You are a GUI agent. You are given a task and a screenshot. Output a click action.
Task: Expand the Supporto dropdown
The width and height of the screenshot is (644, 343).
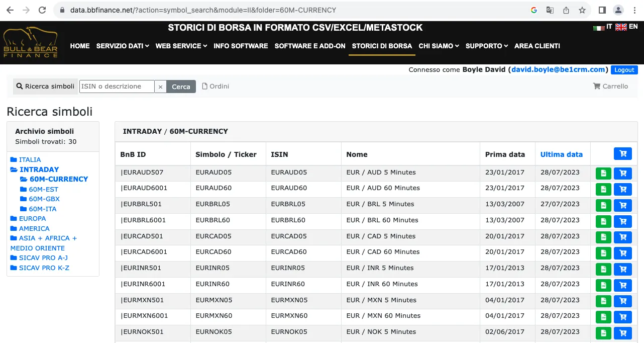click(487, 46)
